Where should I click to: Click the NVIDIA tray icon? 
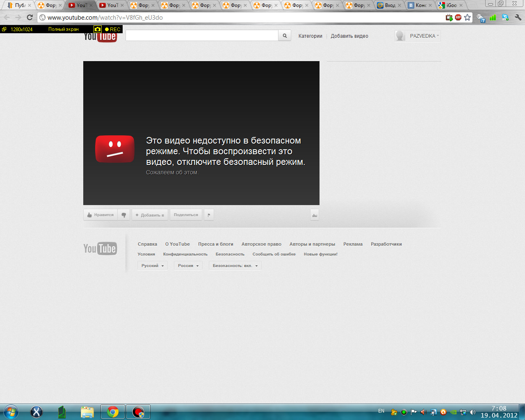(453, 412)
